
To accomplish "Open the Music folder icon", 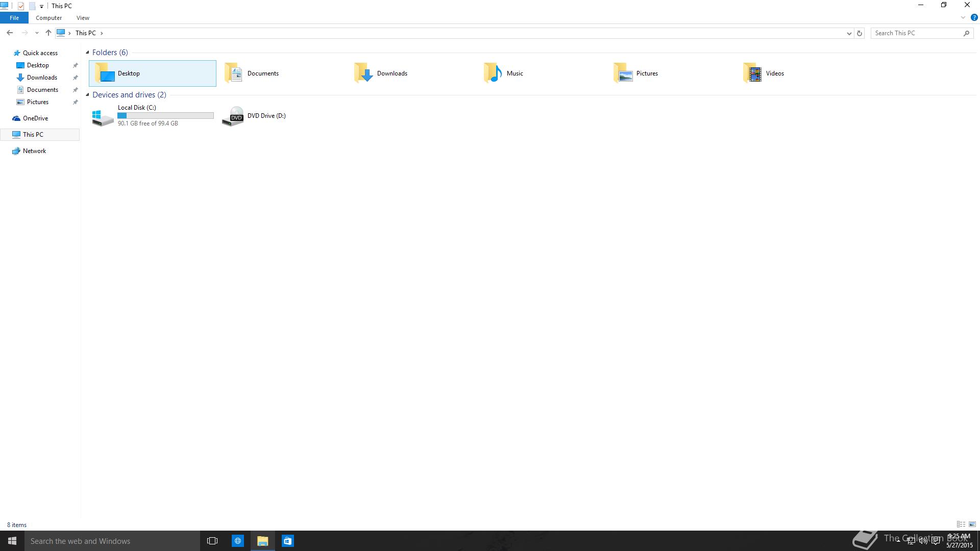I will [x=493, y=73].
